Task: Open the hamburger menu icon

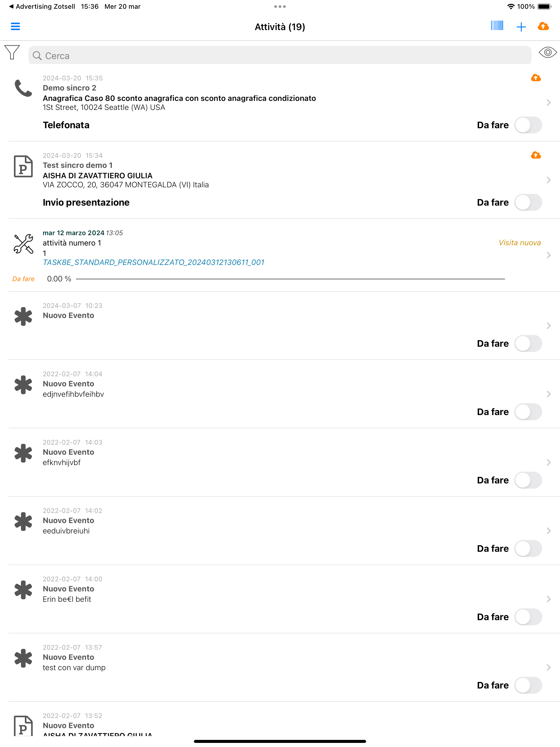Action: [15, 26]
